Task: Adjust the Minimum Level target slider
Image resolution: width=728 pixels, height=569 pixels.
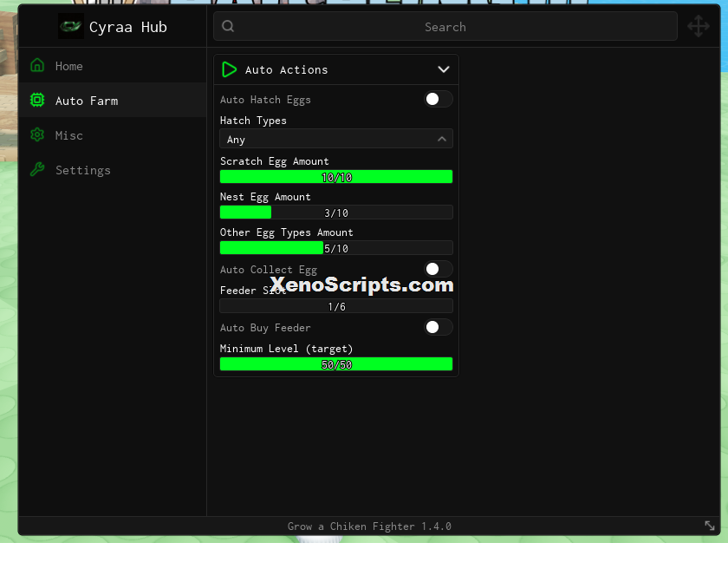Action: 336,364
